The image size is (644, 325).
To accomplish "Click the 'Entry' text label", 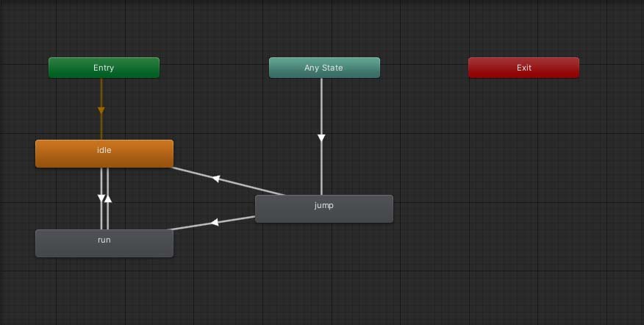I will pos(104,68).
